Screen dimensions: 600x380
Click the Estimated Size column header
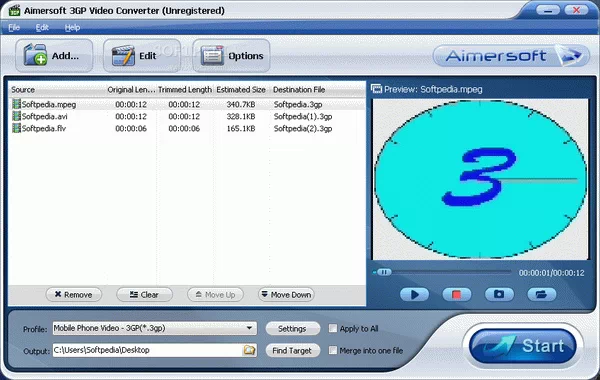[x=241, y=90]
